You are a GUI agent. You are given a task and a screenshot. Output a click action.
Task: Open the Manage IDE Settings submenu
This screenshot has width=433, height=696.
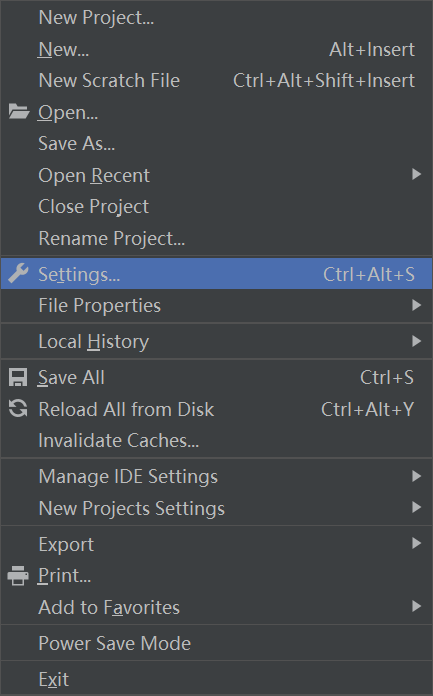[216, 476]
